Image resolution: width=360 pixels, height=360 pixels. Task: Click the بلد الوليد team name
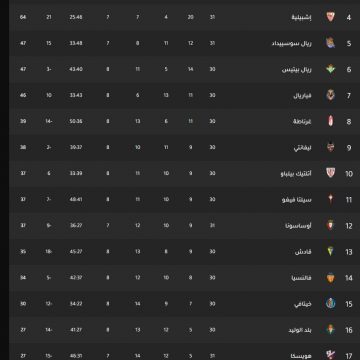pyautogui.click(x=300, y=330)
